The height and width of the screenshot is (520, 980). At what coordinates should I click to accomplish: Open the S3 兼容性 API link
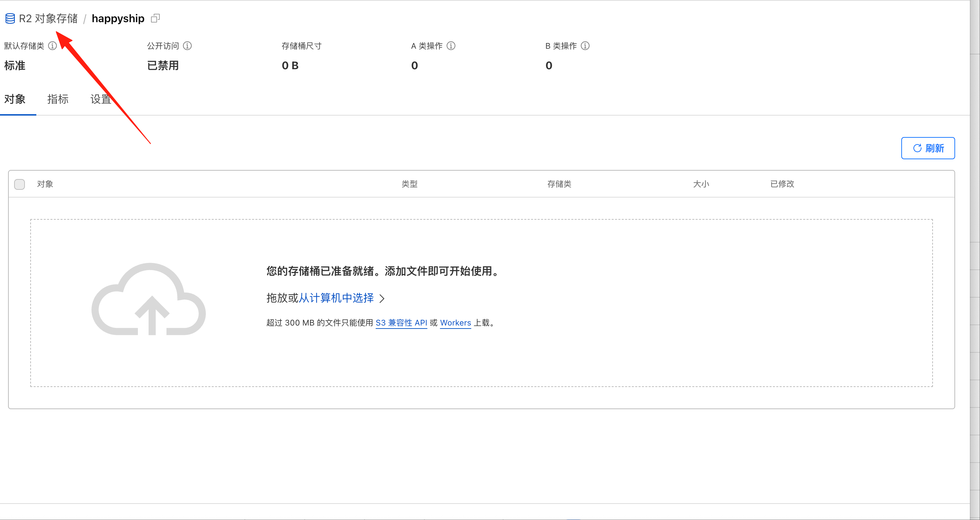[x=401, y=323]
